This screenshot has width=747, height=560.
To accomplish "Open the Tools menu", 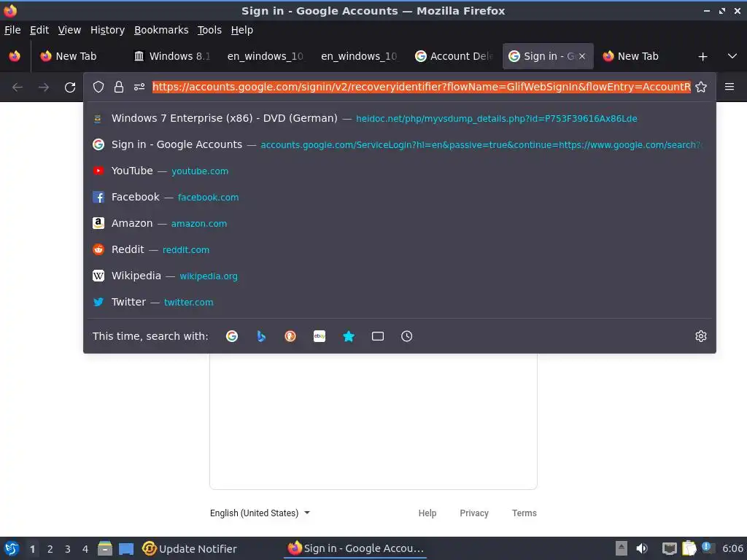I will click(x=209, y=30).
